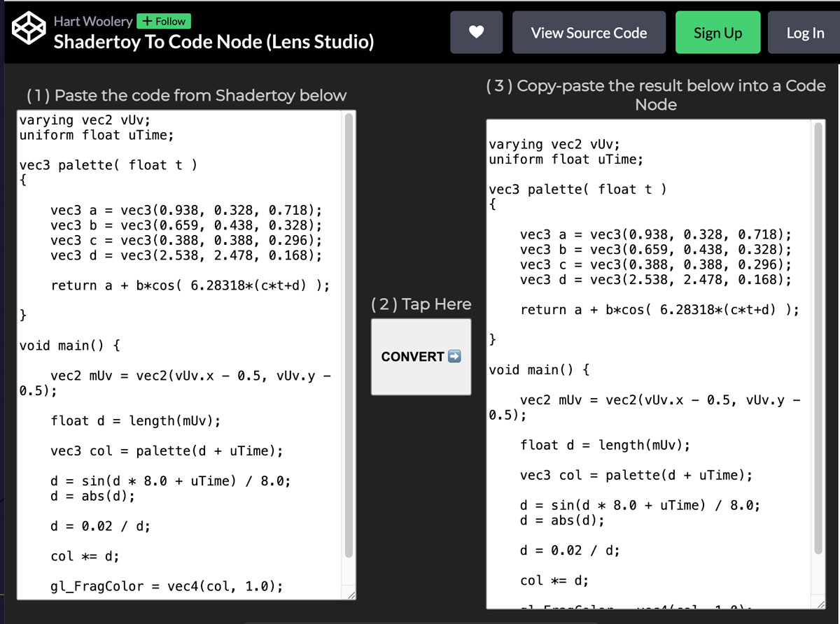Click the pen title Shadertoy To Code Node

214,41
